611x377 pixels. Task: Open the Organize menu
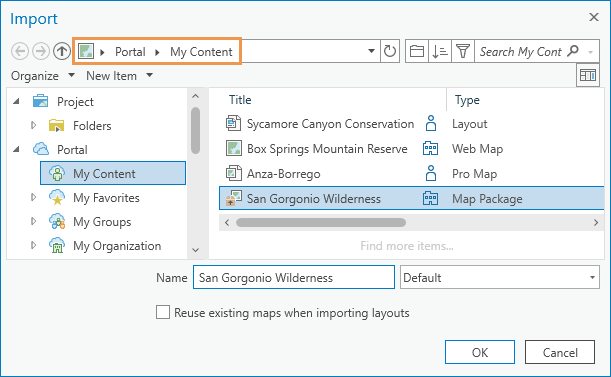click(x=43, y=75)
